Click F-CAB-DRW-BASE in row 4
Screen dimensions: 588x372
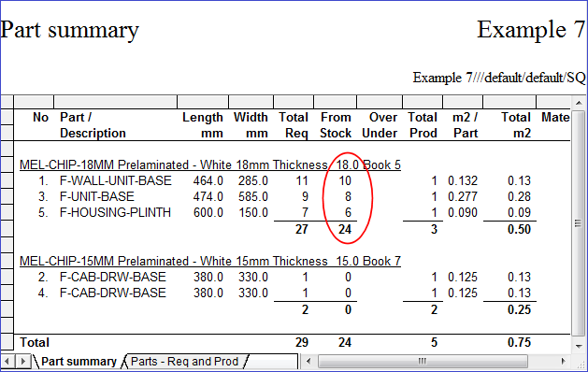(112, 293)
